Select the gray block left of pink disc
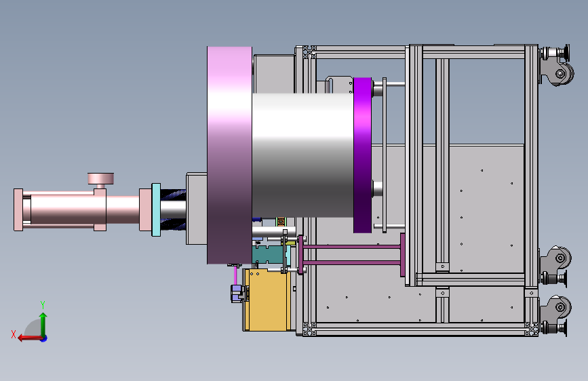The width and height of the screenshot is (588, 381). tap(197, 209)
